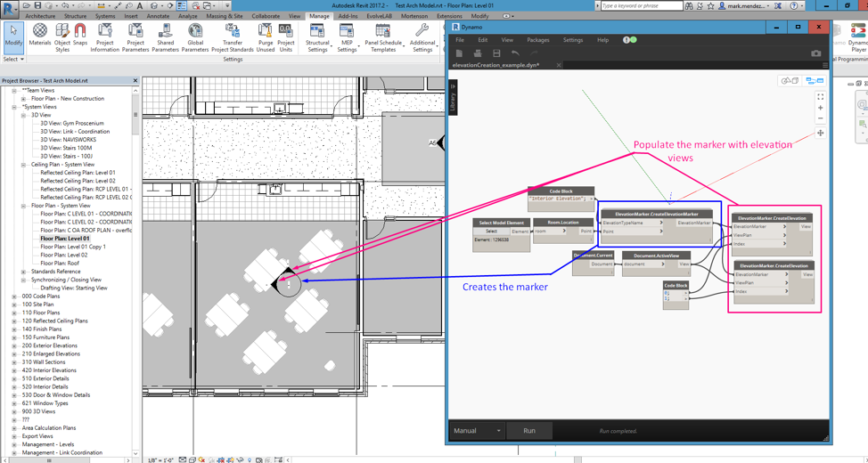Image resolution: width=868 pixels, height=463 pixels.
Task: Click Transfer Project Standards
Action: click(x=233, y=37)
